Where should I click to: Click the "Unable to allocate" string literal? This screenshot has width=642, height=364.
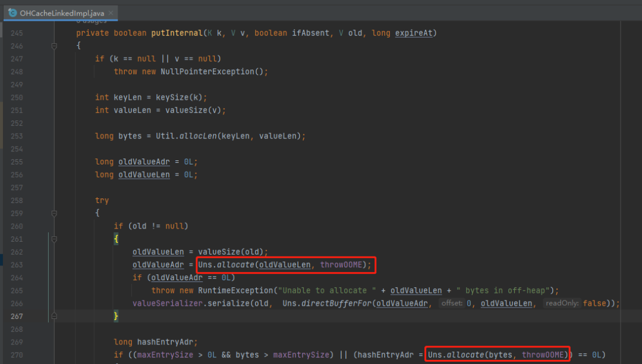327,290
